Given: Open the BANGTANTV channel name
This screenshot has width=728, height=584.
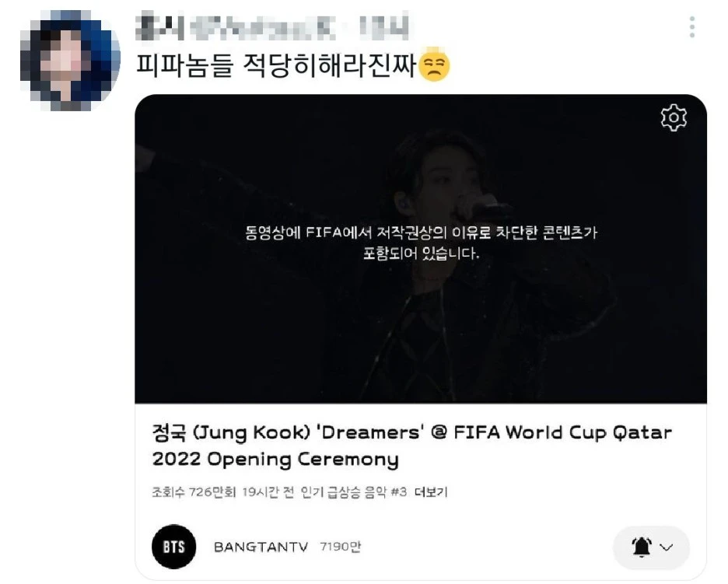Looking at the screenshot, I should pos(261,547).
